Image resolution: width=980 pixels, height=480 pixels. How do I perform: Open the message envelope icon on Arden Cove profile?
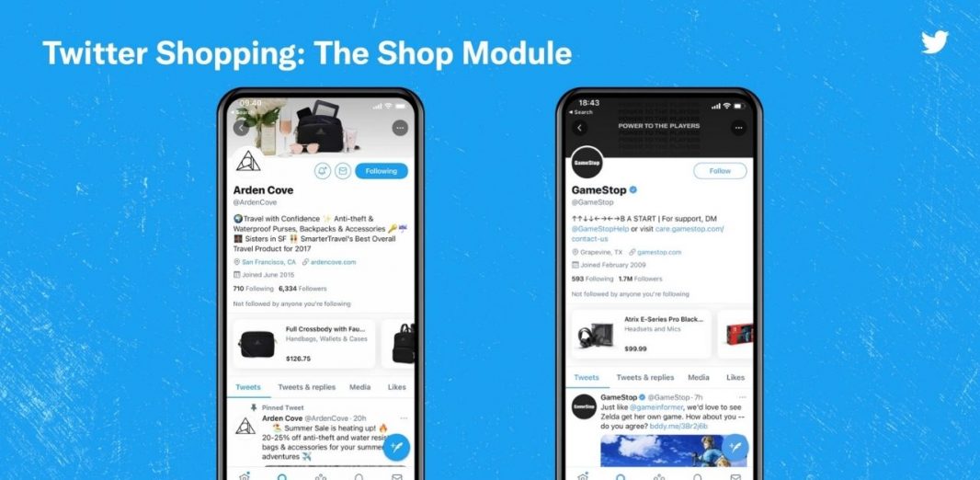[x=343, y=171]
